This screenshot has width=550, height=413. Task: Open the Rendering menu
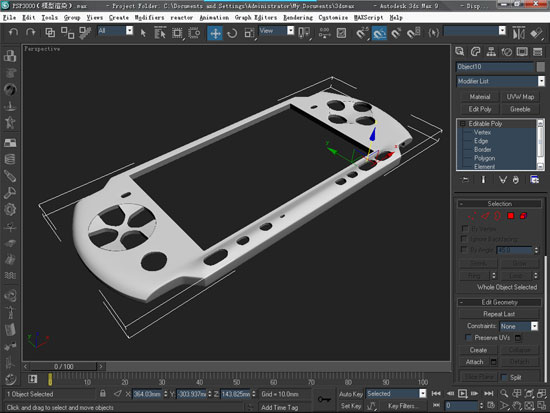tap(298, 18)
